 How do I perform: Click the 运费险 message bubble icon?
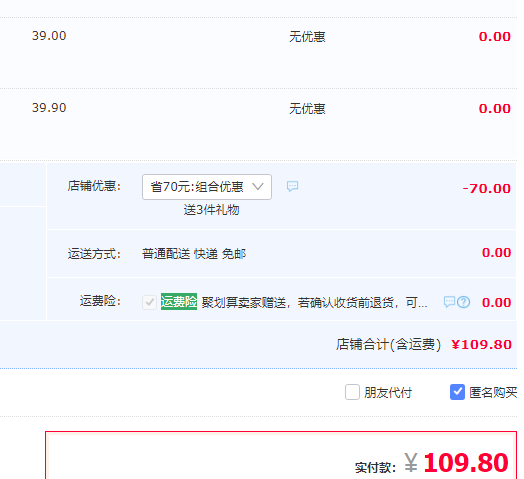[x=449, y=302]
